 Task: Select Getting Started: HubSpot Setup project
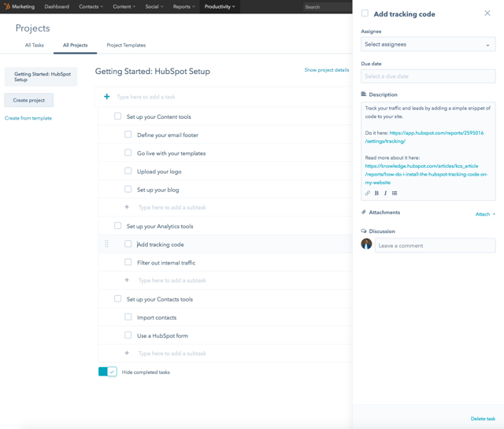(41, 77)
